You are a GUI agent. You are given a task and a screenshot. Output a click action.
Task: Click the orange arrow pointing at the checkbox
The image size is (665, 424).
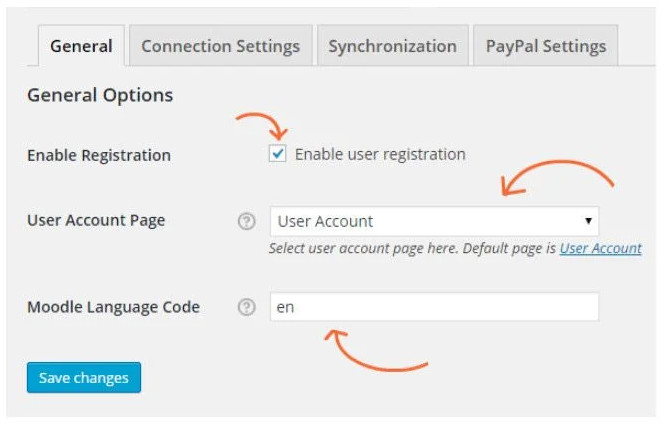263,126
